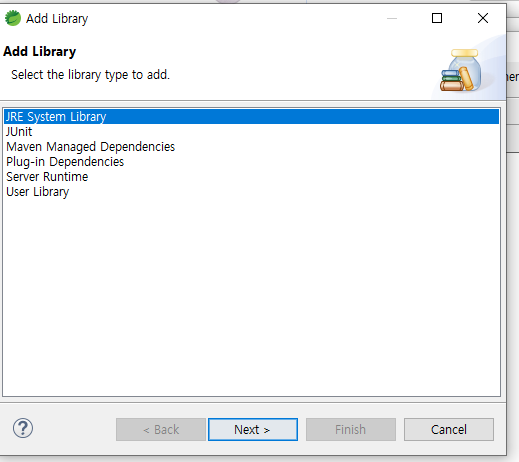The image size is (519, 462).
Task: Cancel the Add Library dialog
Action: tap(449, 429)
